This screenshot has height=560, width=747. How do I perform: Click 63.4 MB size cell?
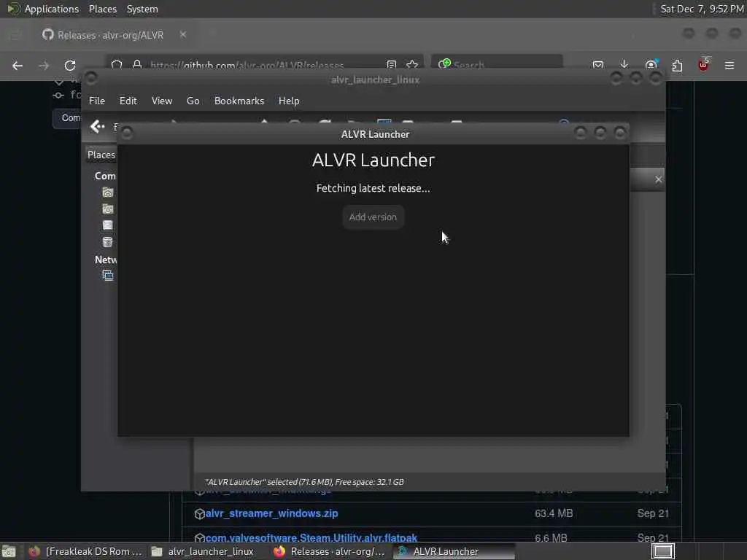point(554,513)
